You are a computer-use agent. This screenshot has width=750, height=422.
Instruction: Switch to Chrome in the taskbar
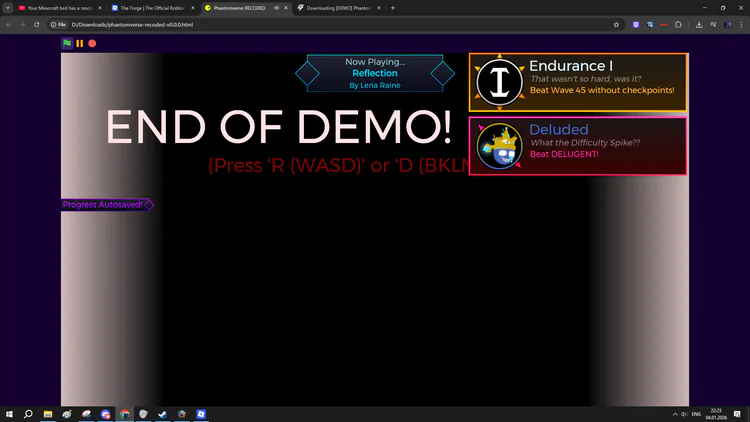[x=124, y=414]
